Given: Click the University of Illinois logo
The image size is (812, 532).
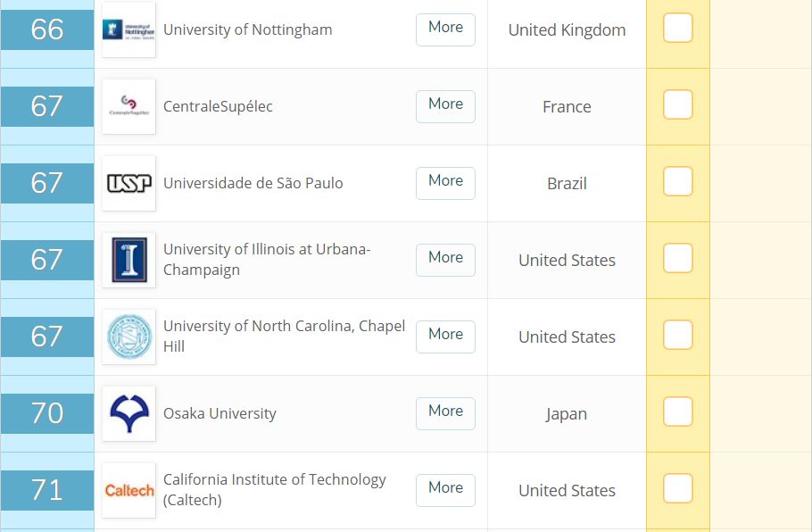Looking at the screenshot, I should [x=129, y=260].
